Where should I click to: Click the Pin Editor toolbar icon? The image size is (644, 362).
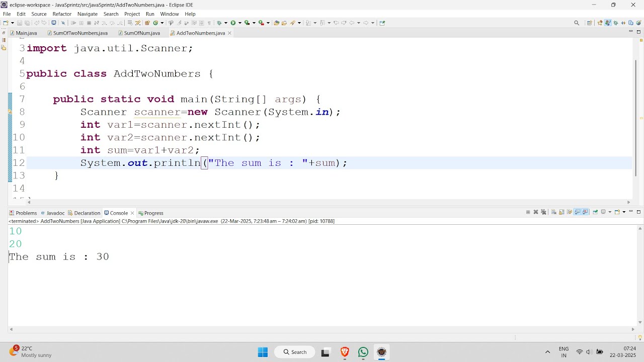pos(382,23)
